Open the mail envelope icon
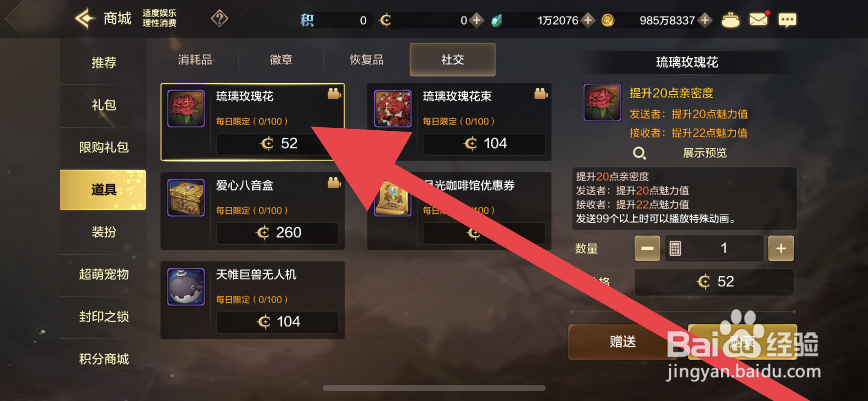 click(x=759, y=20)
